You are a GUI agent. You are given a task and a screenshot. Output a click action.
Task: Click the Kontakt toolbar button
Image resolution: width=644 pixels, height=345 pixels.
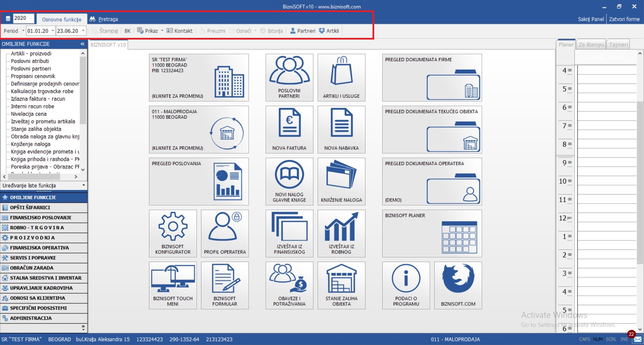[180, 31]
